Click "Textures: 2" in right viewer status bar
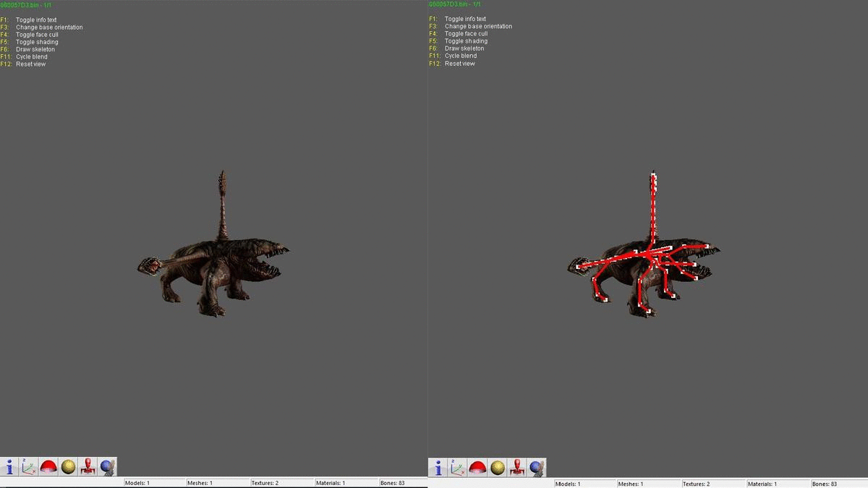 click(x=696, y=484)
